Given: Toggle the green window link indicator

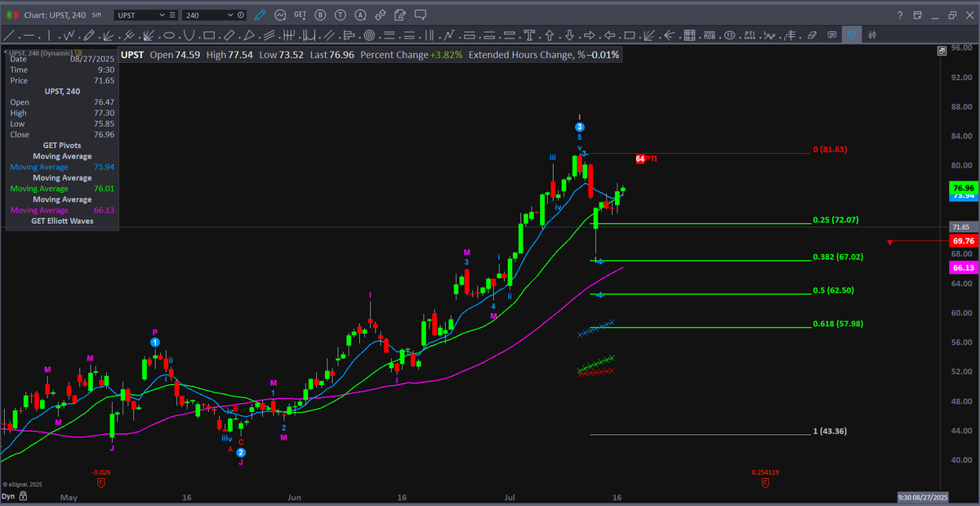Looking at the screenshot, I should (9, 15).
